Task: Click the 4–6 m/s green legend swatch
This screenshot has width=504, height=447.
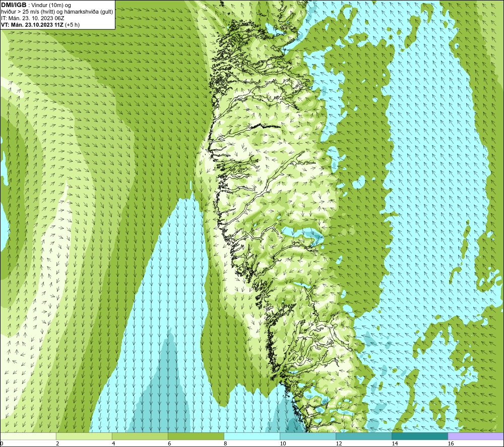Action: 140,436
